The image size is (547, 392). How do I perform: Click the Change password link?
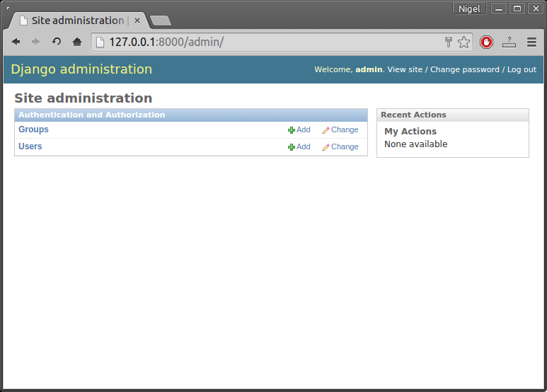click(x=465, y=69)
